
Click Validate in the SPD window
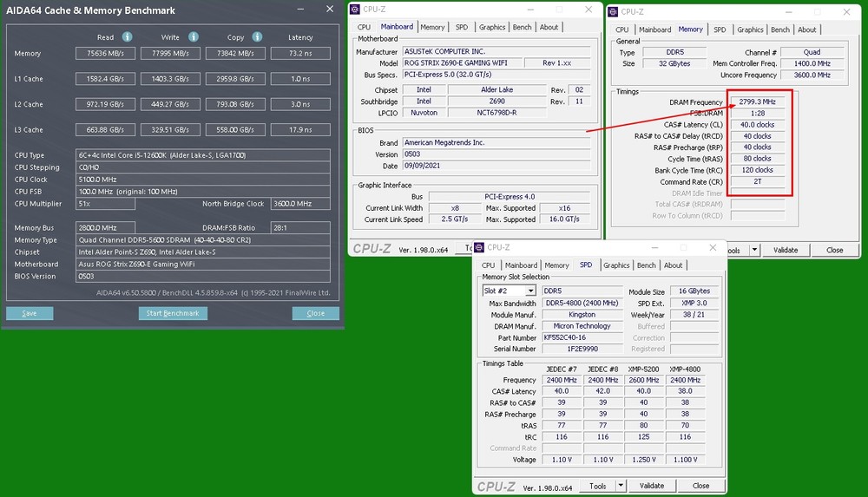652,486
